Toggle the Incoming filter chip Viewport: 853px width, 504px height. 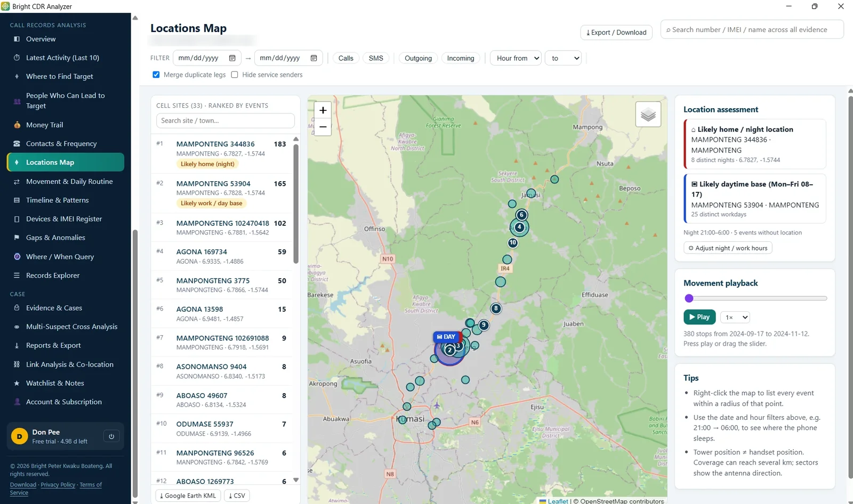click(461, 58)
